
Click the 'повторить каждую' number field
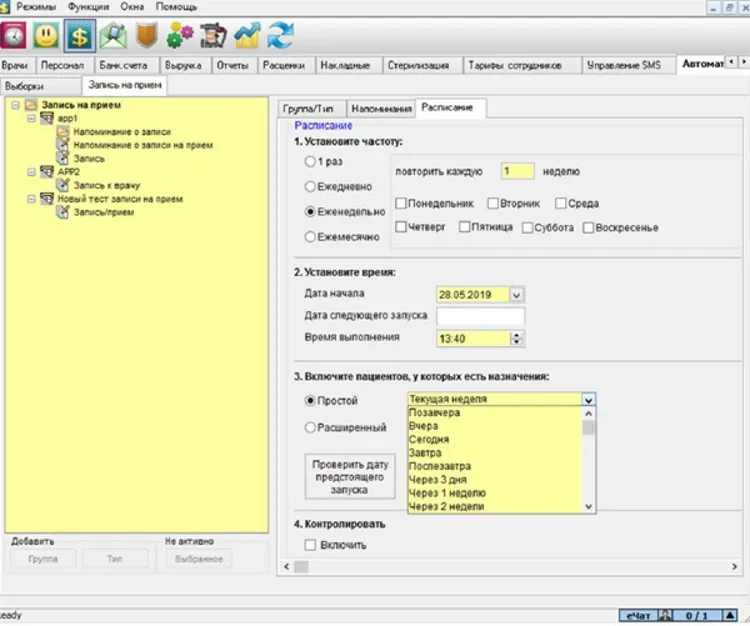click(518, 171)
